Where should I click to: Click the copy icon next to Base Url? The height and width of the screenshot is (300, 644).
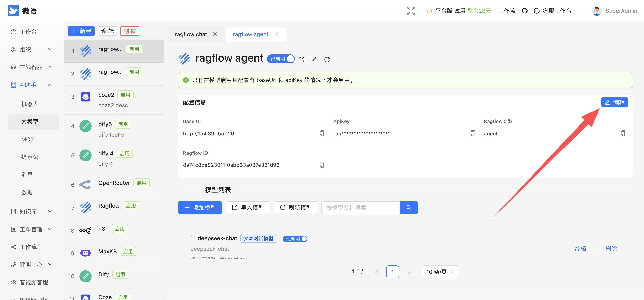[x=322, y=133]
